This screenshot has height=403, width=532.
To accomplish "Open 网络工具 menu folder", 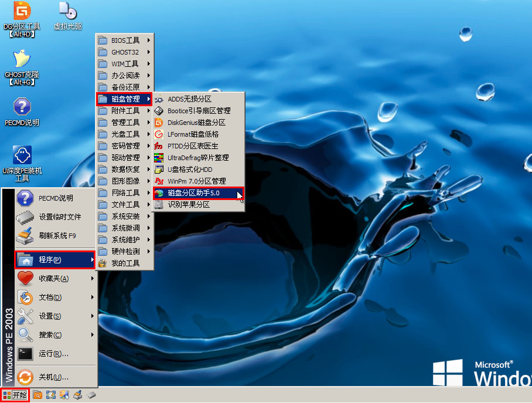I will 124,193.
